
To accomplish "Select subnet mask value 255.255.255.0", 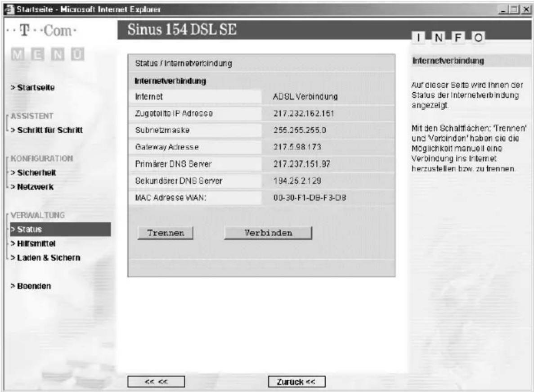I will point(300,130).
